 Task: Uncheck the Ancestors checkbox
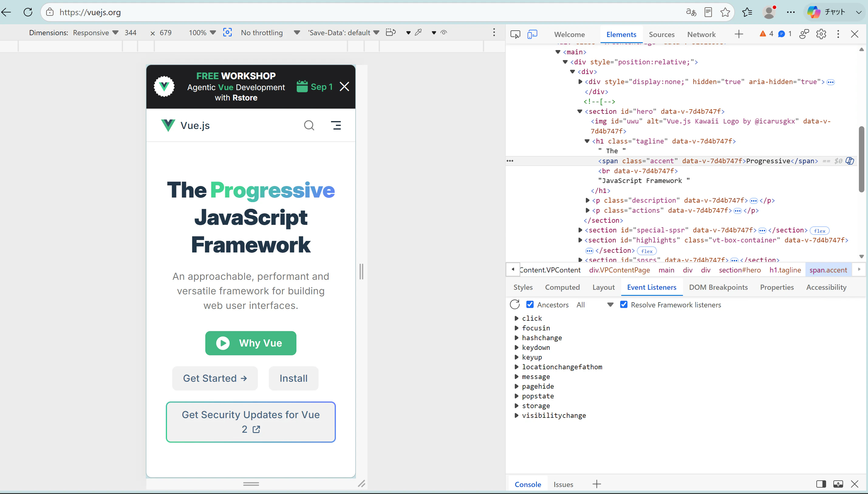point(530,304)
